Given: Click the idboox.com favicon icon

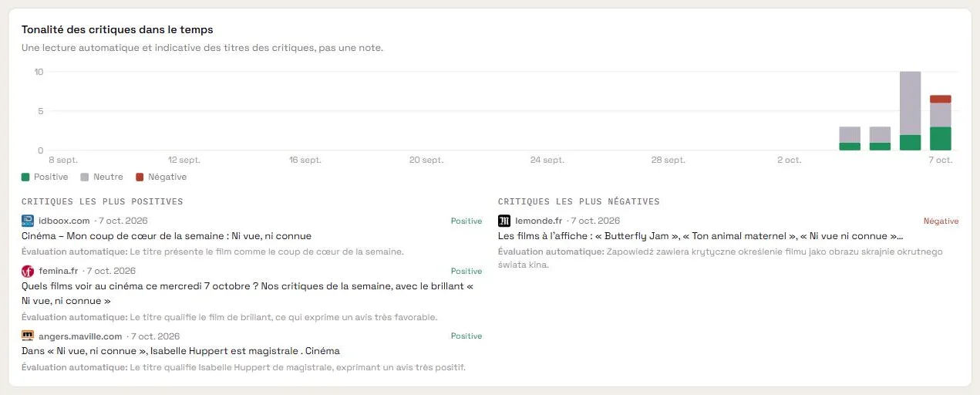Looking at the screenshot, I should point(28,221).
